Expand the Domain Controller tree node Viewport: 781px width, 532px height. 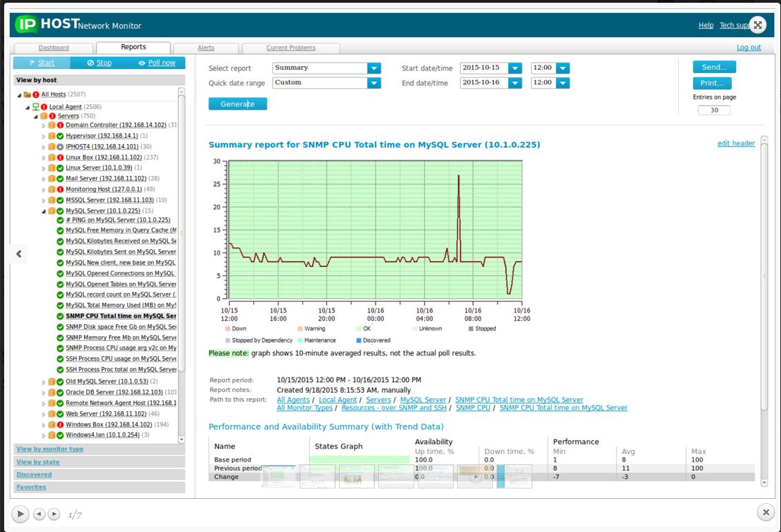[44, 126]
